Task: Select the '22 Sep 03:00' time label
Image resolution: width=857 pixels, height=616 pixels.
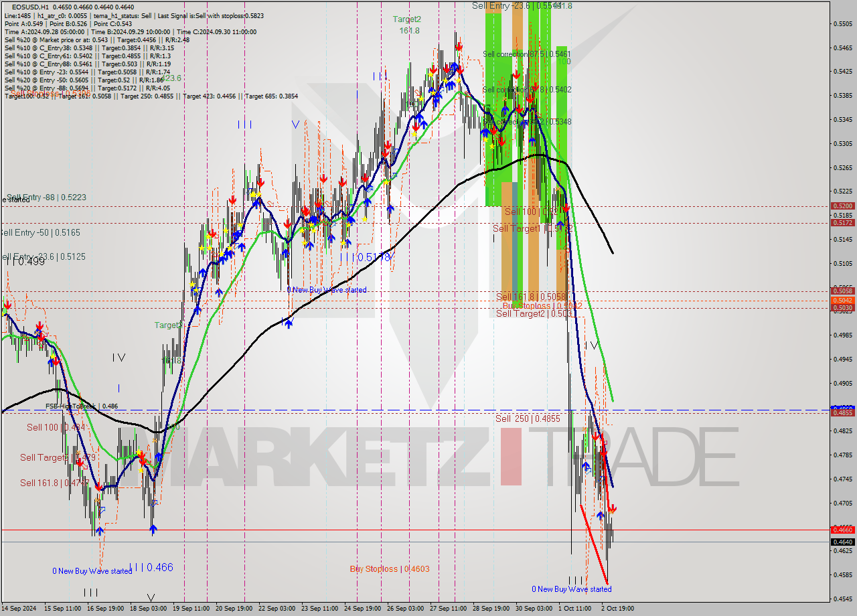Action: click(x=277, y=609)
